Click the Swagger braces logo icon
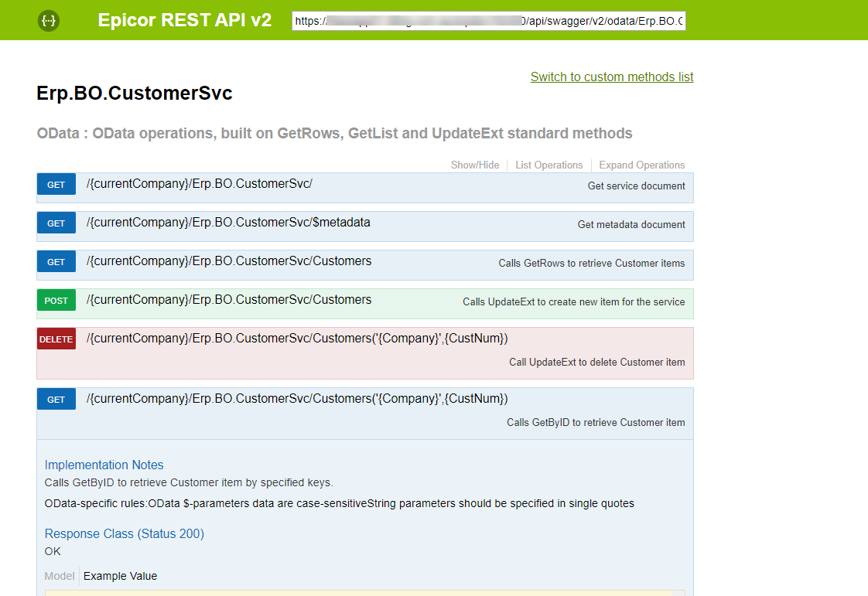868x596 pixels. [49, 20]
